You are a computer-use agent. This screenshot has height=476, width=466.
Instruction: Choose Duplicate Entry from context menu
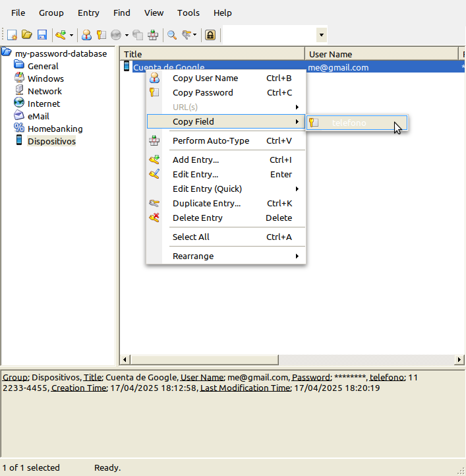206,203
